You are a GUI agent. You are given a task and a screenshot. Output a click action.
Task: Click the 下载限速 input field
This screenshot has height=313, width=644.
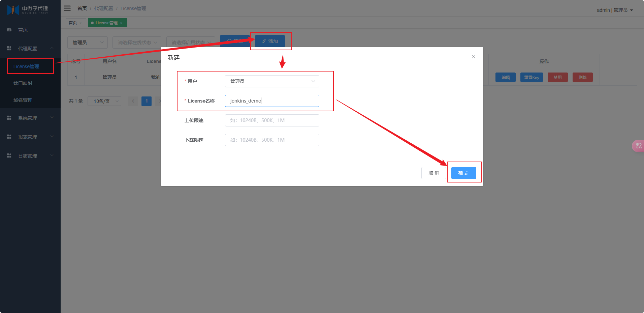[x=272, y=140]
